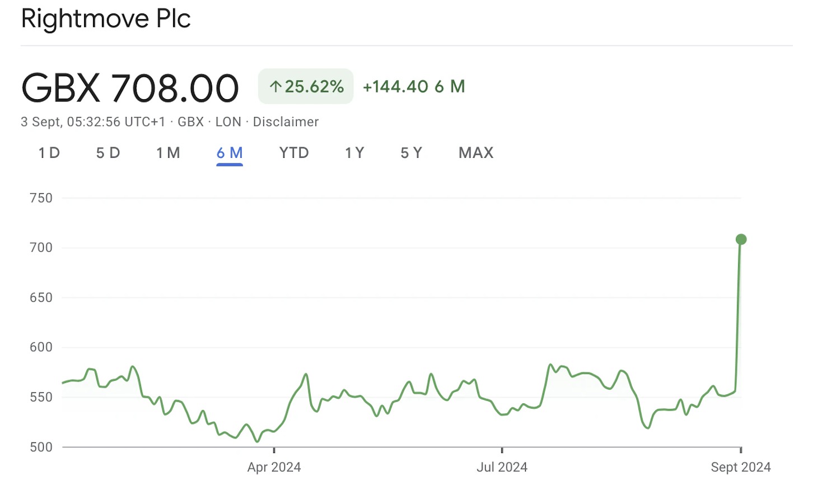Click the green endpoint dot on chart
The height and width of the screenshot is (504, 831).
[741, 240]
